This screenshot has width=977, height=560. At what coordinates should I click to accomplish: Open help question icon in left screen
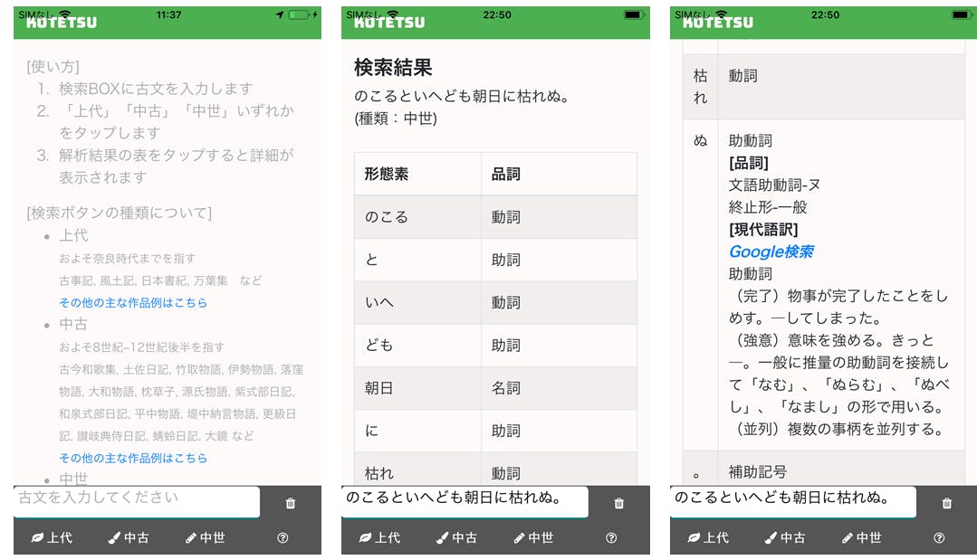pyautogui.click(x=283, y=537)
